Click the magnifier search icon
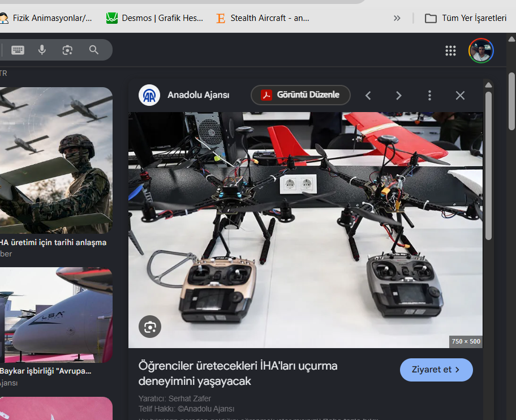 point(94,50)
